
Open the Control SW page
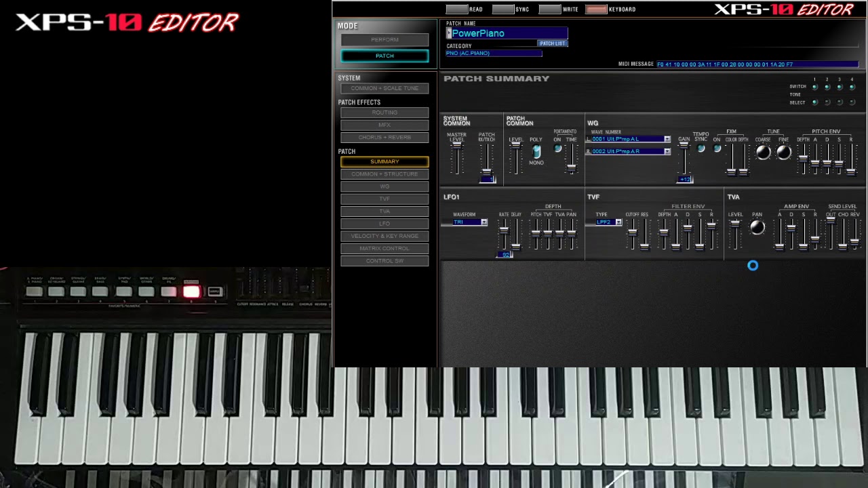click(384, 261)
